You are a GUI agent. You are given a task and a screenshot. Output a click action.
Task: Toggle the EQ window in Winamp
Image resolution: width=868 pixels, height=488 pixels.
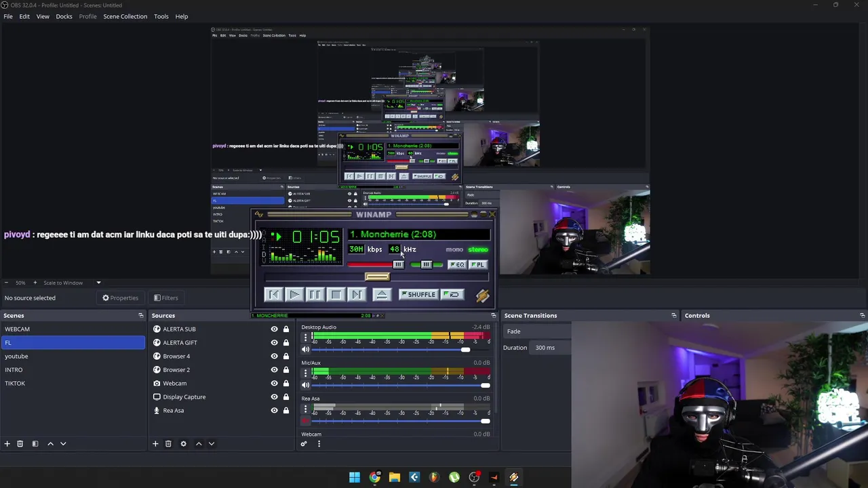click(458, 264)
